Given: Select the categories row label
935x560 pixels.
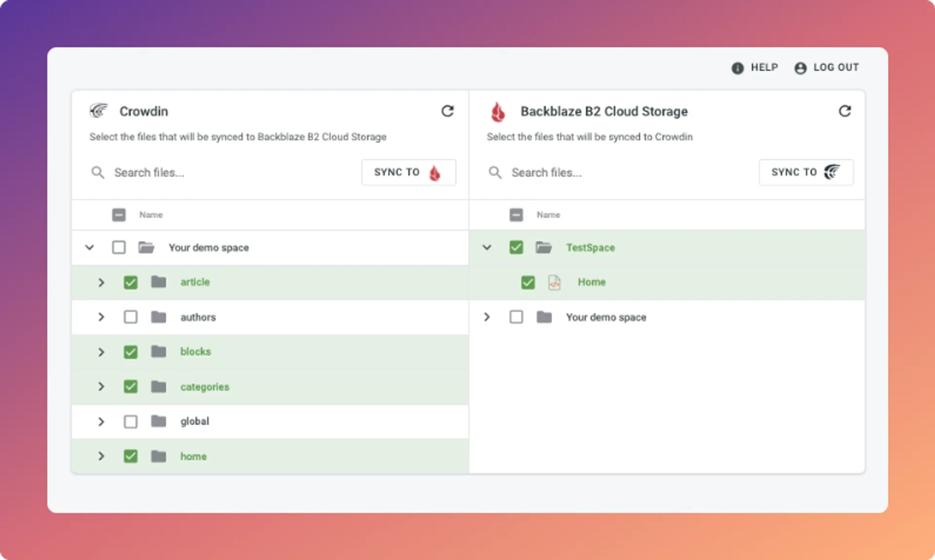Looking at the screenshot, I should click(205, 387).
